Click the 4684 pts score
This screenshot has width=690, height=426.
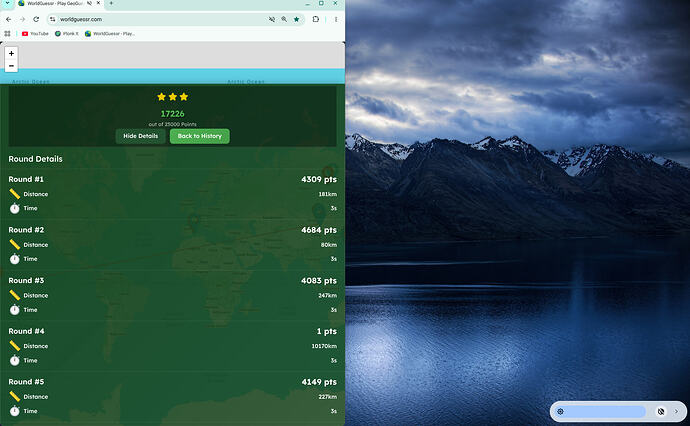click(319, 230)
